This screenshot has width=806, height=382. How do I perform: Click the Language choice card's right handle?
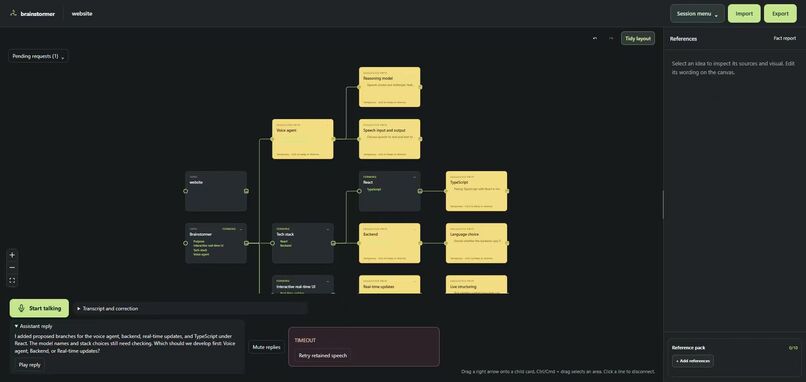[x=507, y=243]
